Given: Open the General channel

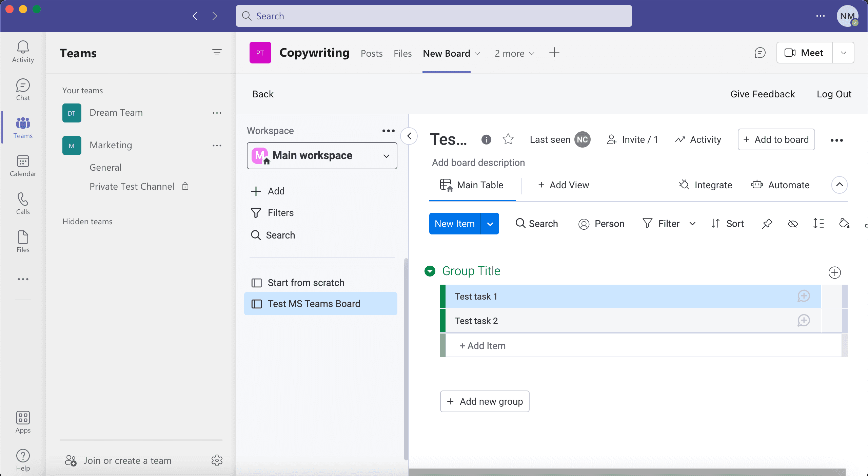Looking at the screenshot, I should tap(105, 167).
